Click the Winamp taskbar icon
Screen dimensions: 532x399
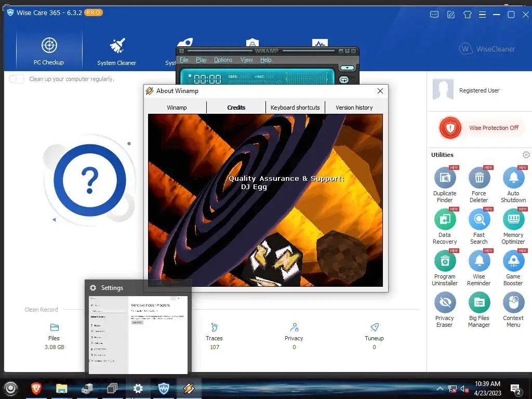coord(189,388)
